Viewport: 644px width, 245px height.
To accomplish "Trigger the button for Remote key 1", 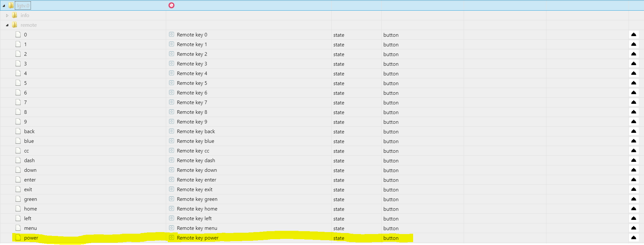I will tap(634, 44).
